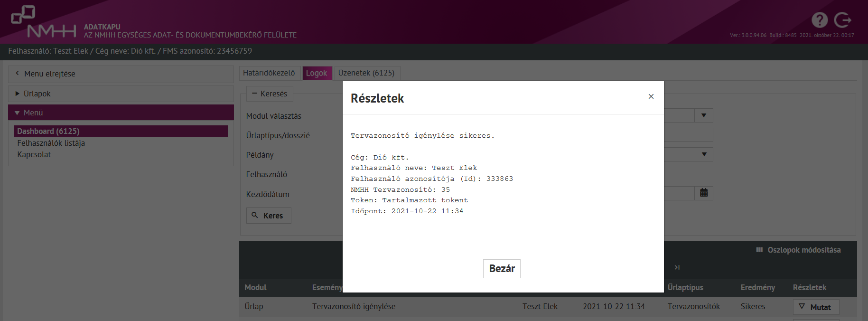Click the logout arrow icon
Viewport: 868px width, 321px height.
tap(843, 20)
